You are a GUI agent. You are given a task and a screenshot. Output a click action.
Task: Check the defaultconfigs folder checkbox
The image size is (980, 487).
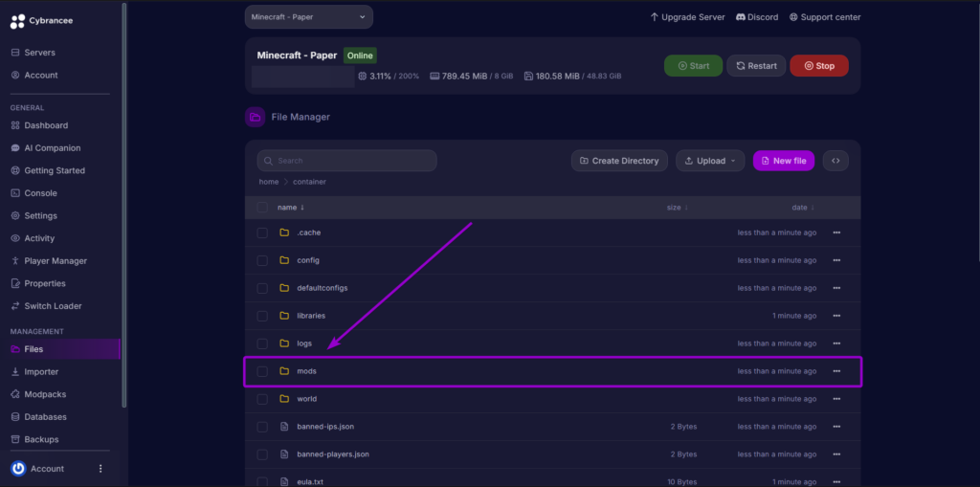(x=262, y=288)
